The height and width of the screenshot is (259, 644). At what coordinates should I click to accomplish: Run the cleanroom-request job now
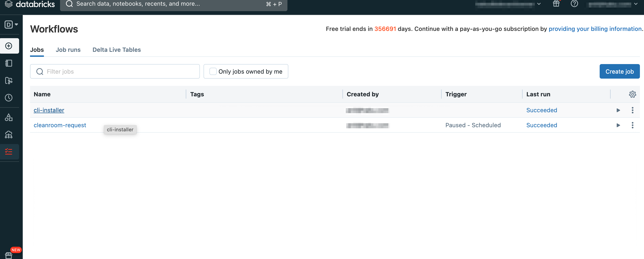(x=618, y=125)
